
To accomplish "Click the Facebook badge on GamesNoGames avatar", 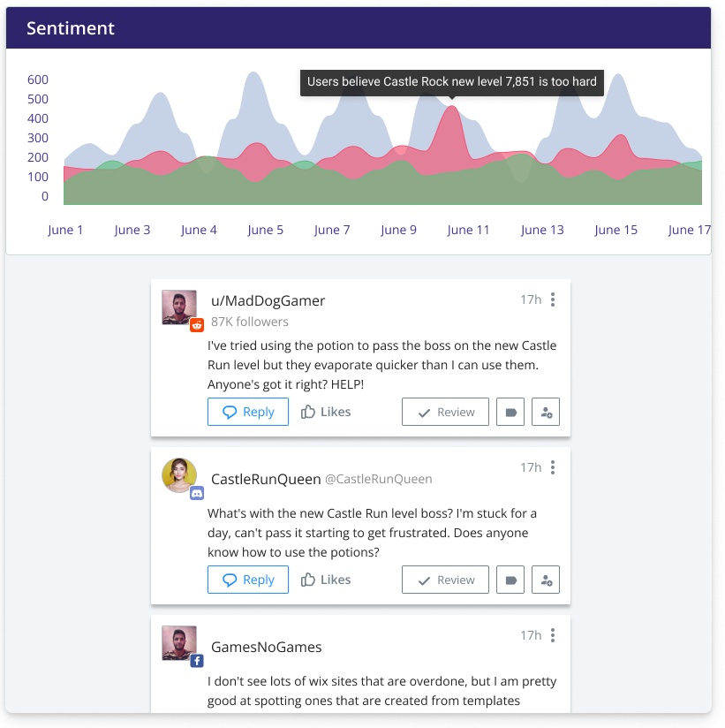I will click(197, 661).
